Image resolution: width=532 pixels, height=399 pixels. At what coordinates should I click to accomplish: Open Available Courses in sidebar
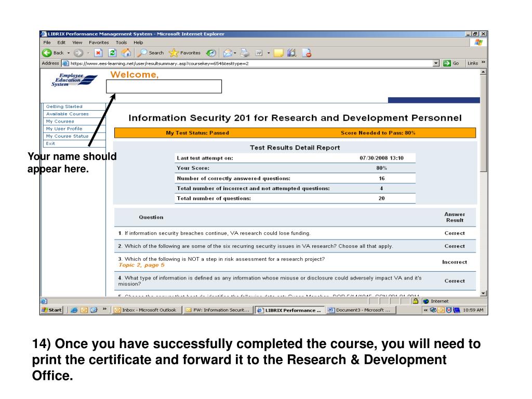tap(67, 114)
